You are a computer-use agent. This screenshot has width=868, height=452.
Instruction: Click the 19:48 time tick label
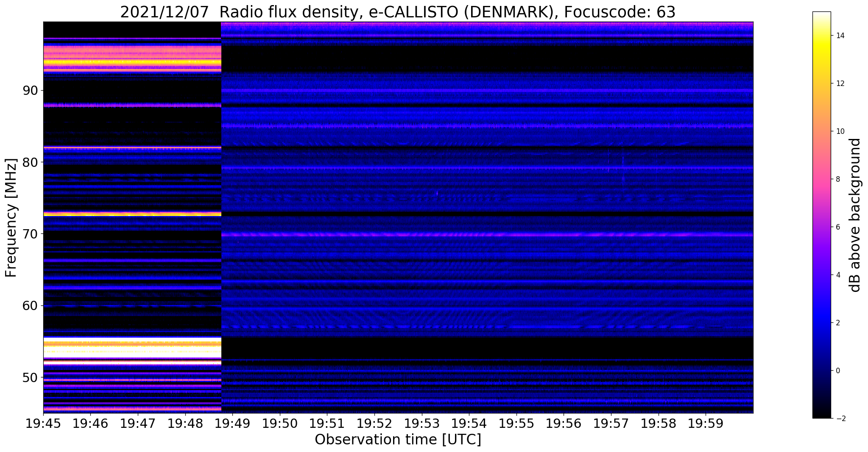pos(185,423)
